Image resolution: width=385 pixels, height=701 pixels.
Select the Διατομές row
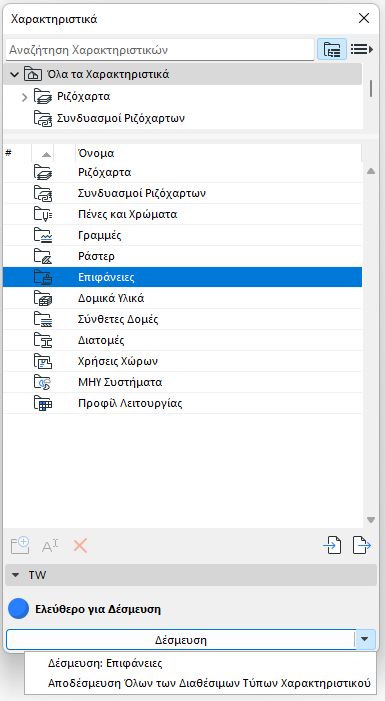point(182,340)
